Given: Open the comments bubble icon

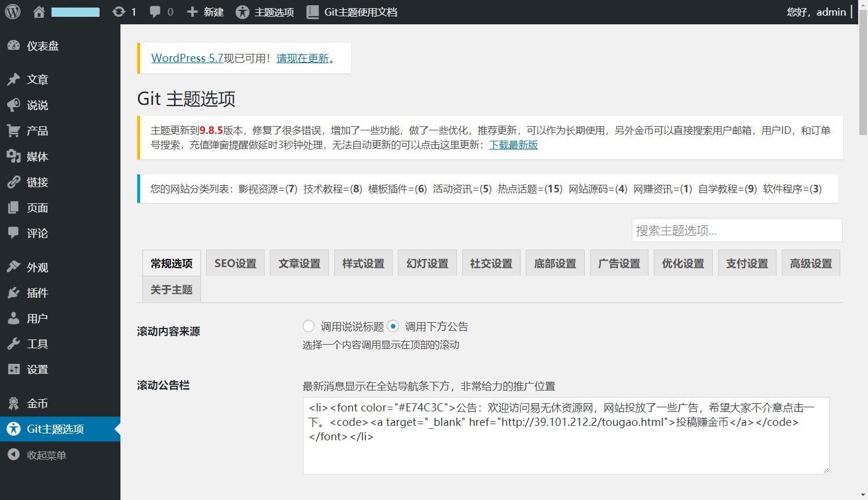Looking at the screenshot, I should point(155,12).
